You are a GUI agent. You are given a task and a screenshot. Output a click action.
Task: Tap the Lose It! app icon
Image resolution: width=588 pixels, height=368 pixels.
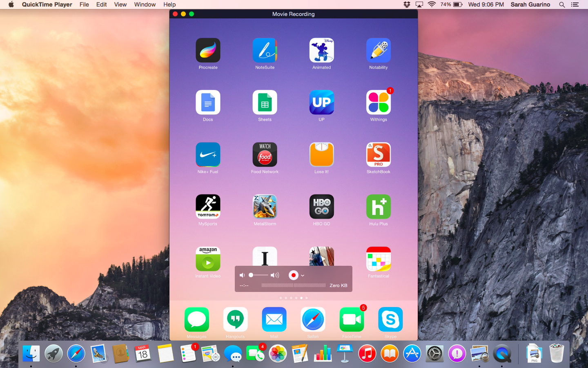321,155
